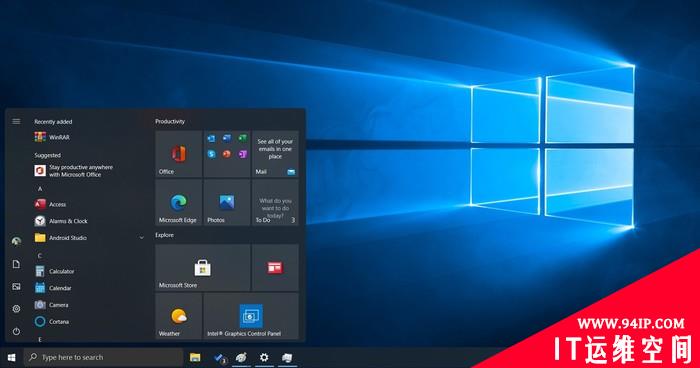The height and width of the screenshot is (368, 700).
Task: Click the Type here to search box
Action: pos(104,357)
